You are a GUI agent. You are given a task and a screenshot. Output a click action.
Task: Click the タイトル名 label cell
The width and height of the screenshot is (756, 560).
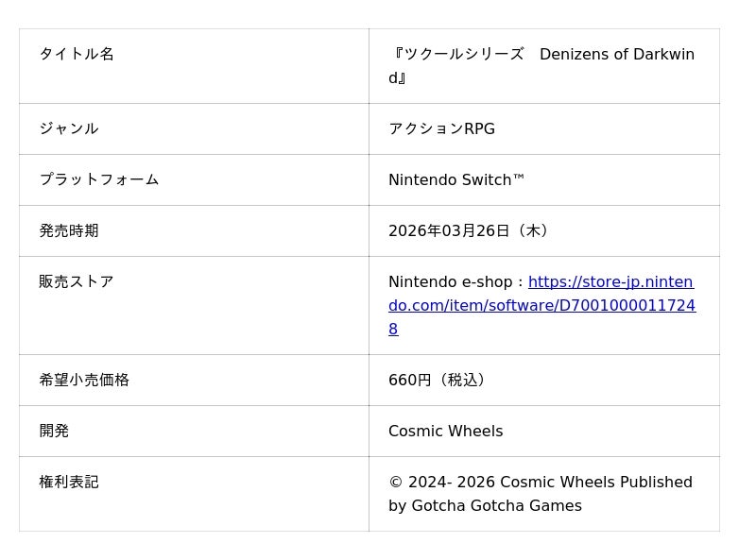point(77,54)
